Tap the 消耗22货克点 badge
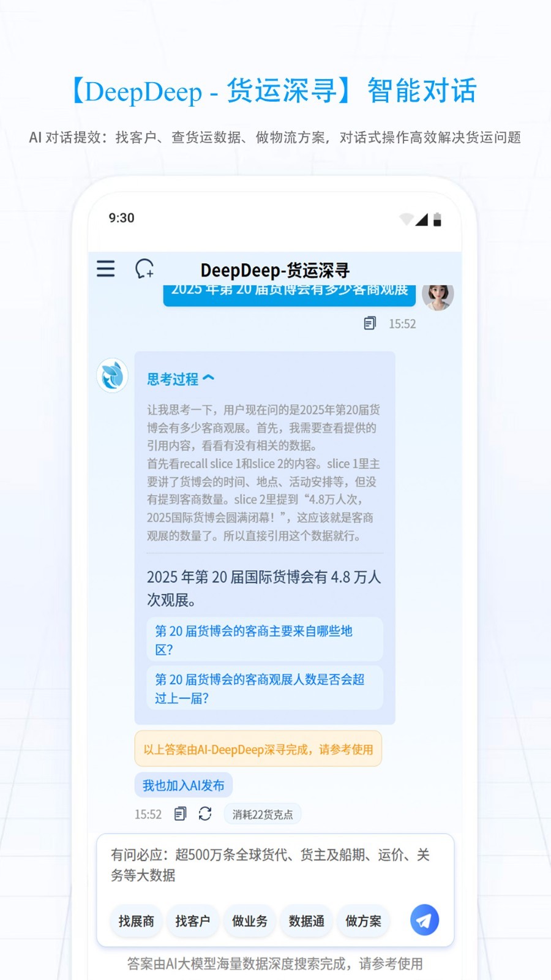 [x=262, y=815]
